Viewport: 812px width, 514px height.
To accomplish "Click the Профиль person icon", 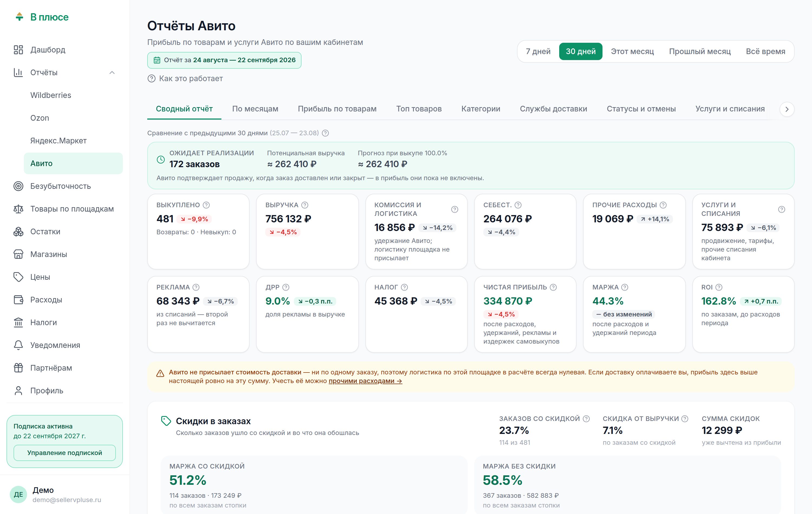I will (18, 391).
